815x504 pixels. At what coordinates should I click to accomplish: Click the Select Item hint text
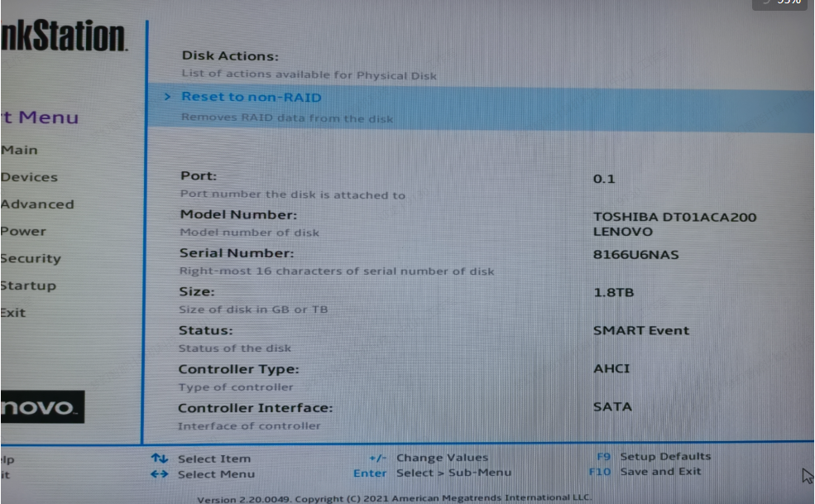[214, 458]
